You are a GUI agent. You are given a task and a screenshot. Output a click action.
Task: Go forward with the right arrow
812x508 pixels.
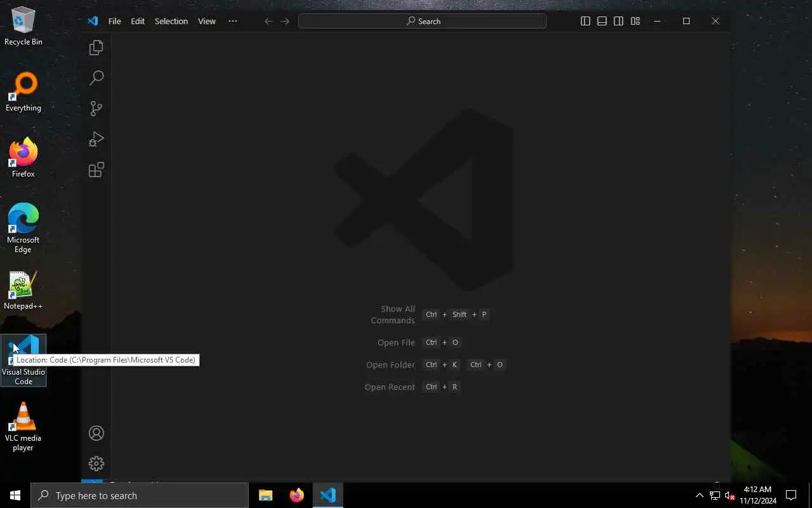click(x=285, y=21)
